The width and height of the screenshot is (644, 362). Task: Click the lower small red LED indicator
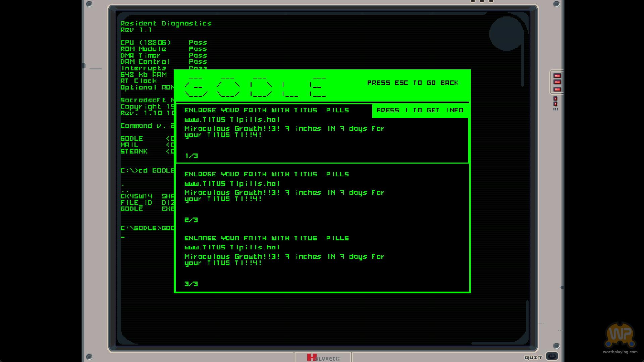pos(555,104)
